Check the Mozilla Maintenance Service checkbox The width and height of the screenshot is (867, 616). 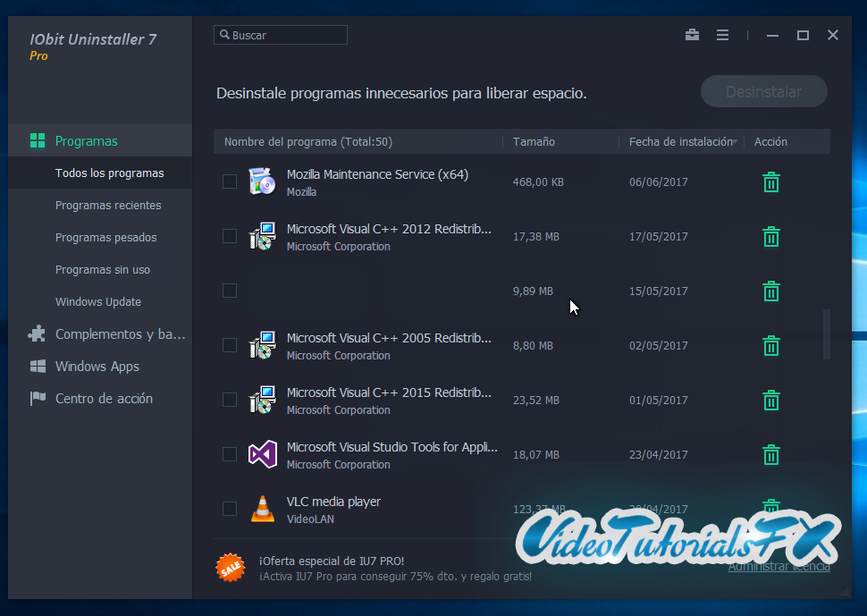[x=230, y=181]
